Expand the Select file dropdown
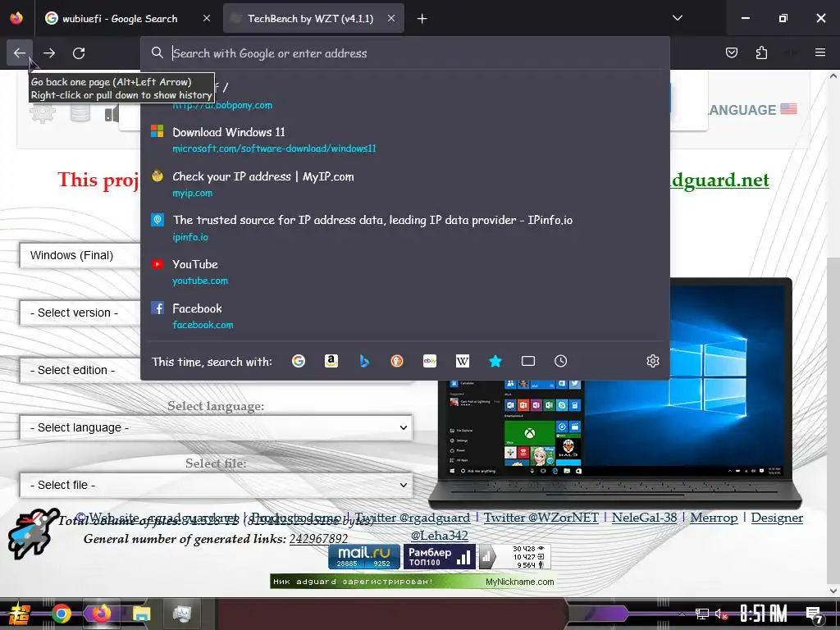 pyautogui.click(x=216, y=485)
